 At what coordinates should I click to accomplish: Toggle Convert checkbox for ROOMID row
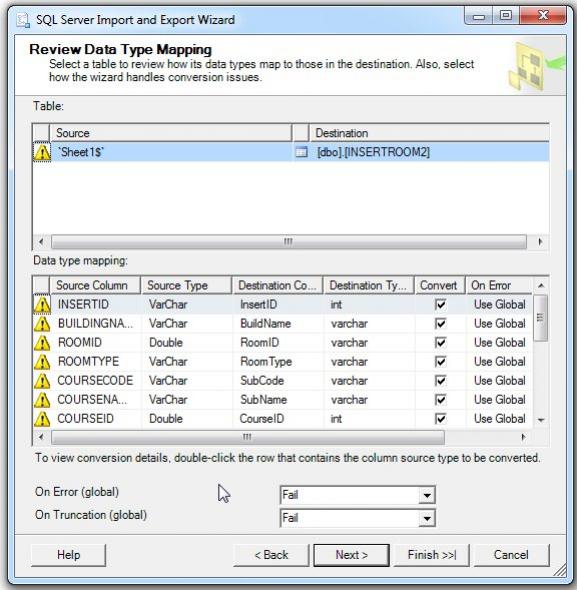(x=440, y=342)
